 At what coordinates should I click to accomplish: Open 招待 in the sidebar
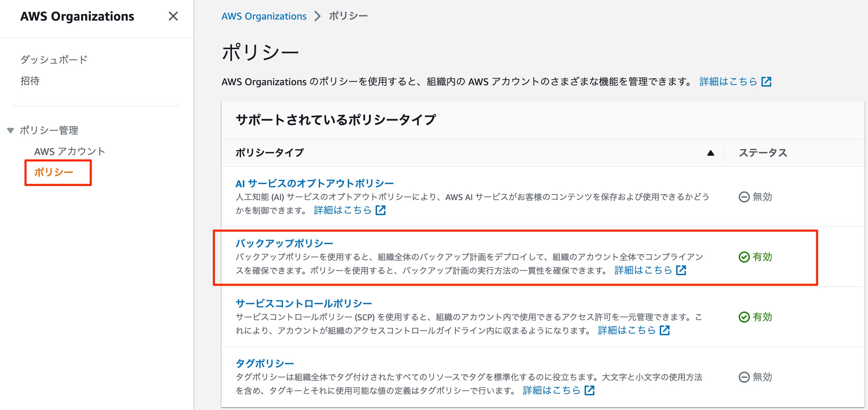pyautogui.click(x=30, y=81)
